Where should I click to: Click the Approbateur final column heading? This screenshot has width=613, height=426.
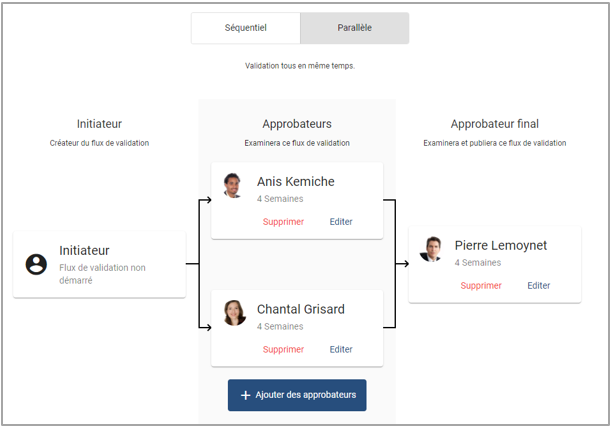pos(494,124)
